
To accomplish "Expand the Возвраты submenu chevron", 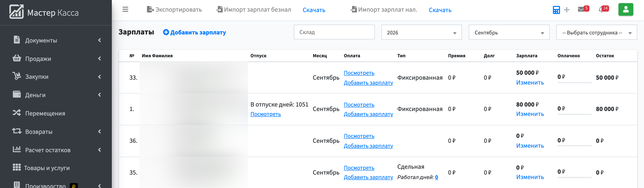I will click(100, 132).
